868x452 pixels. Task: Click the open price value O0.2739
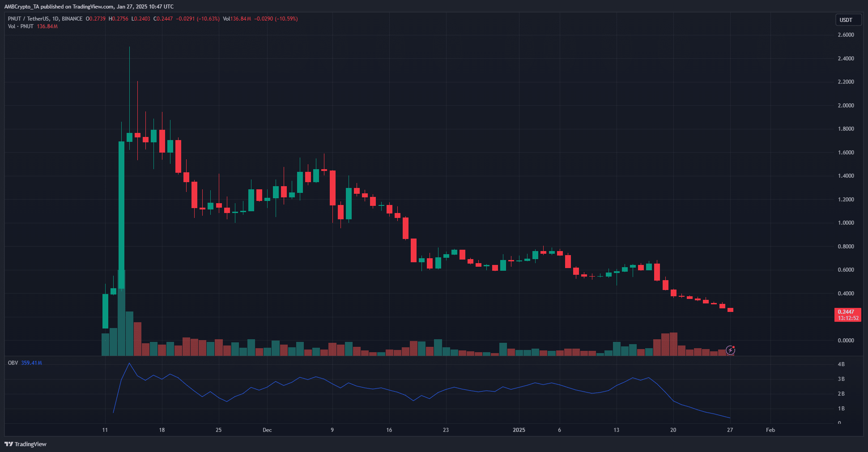pos(96,19)
